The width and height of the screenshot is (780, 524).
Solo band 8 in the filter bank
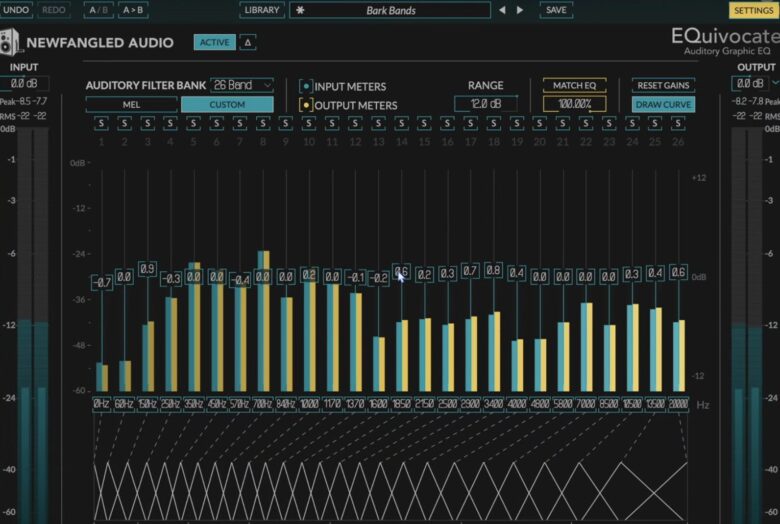coord(263,123)
